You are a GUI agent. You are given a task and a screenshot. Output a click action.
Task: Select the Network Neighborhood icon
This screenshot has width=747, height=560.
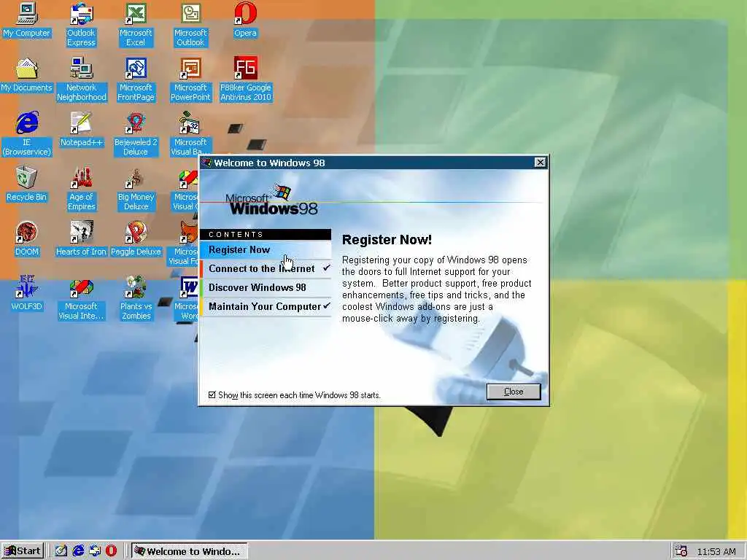pyautogui.click(x=82, y=79)
